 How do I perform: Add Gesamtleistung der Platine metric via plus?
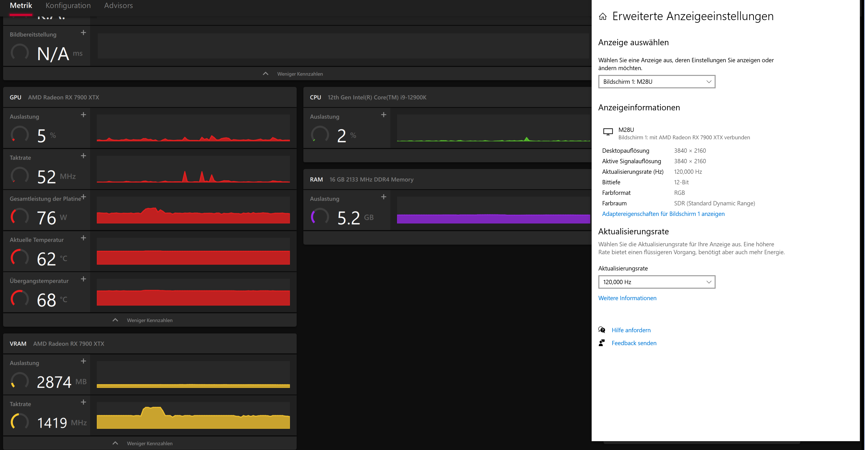(x=83, y=197)
